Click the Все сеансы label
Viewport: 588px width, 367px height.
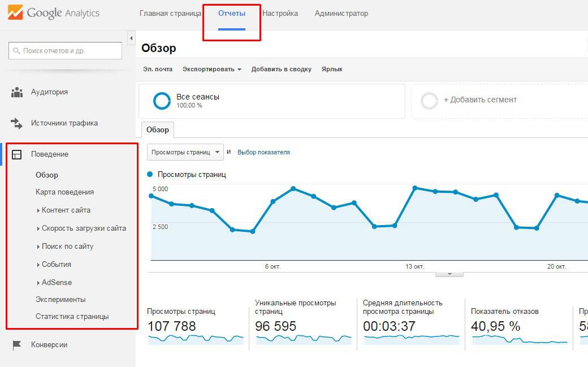(x=198, y=97)
